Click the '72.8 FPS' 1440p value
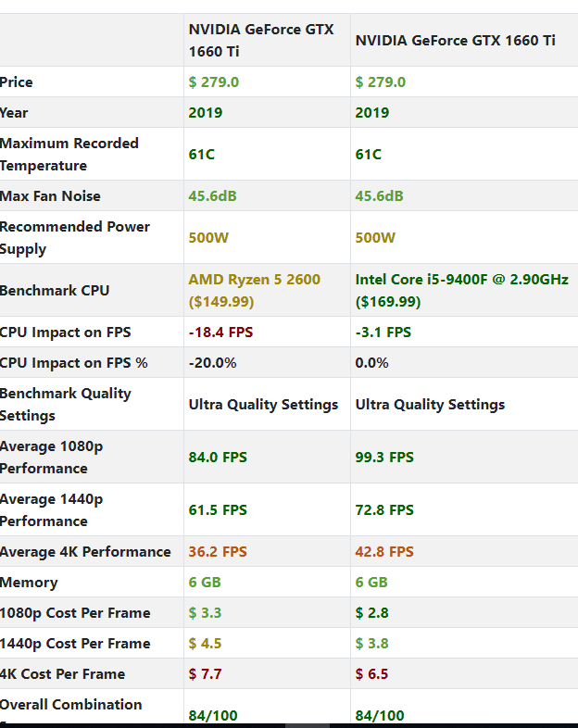Viewport: 578px width, 728px height. coord(384,510)
